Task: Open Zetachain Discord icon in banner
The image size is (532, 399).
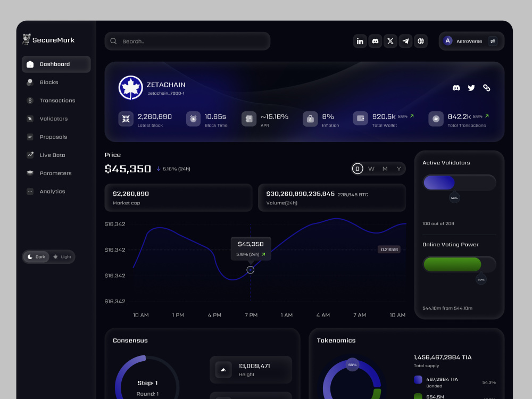Action: (x=456, y=88)
